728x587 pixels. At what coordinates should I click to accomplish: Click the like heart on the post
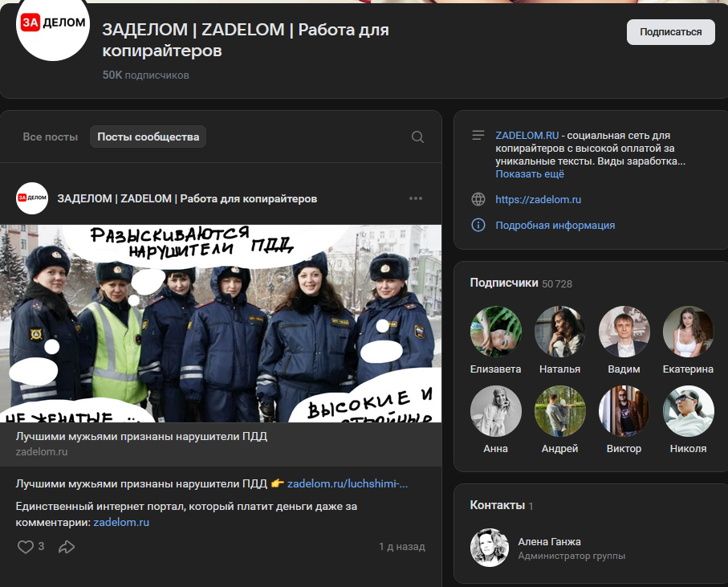23,546
